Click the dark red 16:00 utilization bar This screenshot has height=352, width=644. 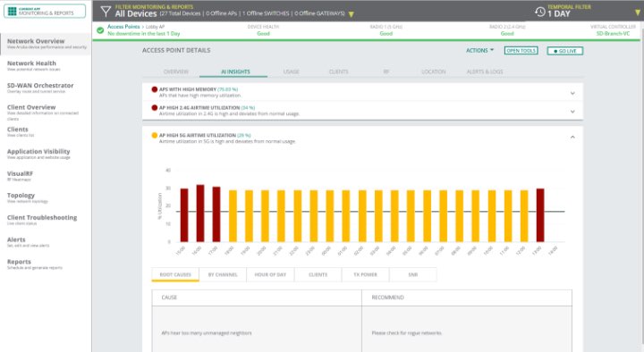pyautogui.click(x=200, y=214)
